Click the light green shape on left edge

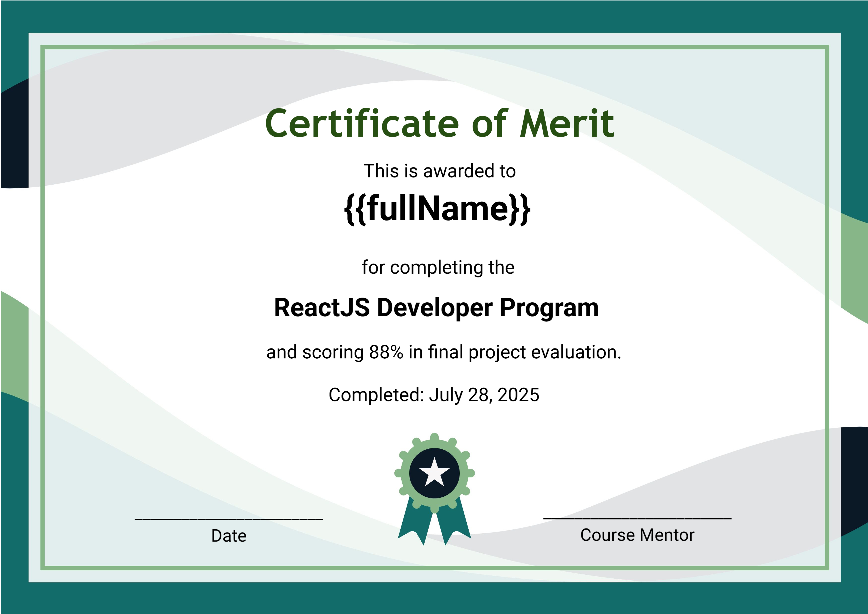[x=14, y=348]
